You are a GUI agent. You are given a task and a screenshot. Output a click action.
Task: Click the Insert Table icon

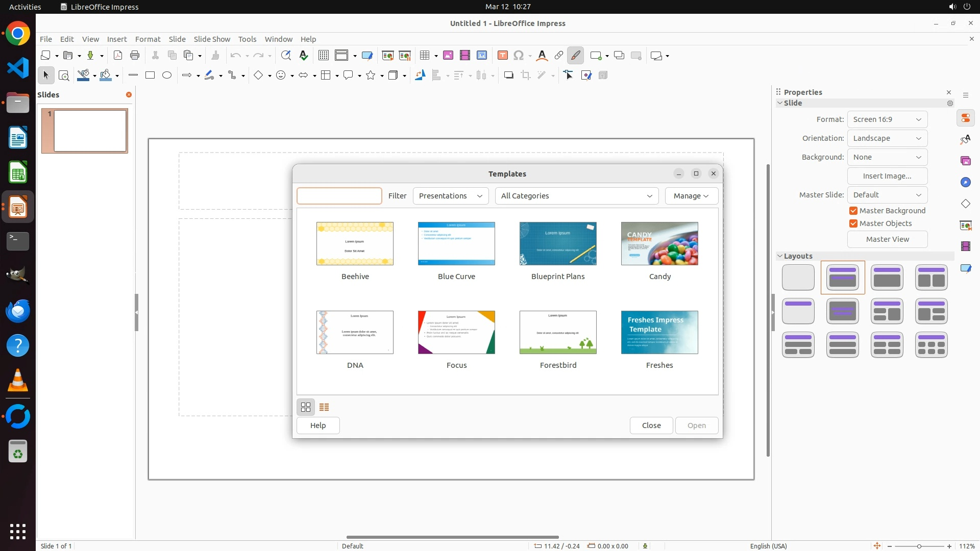tap(425, 56)
